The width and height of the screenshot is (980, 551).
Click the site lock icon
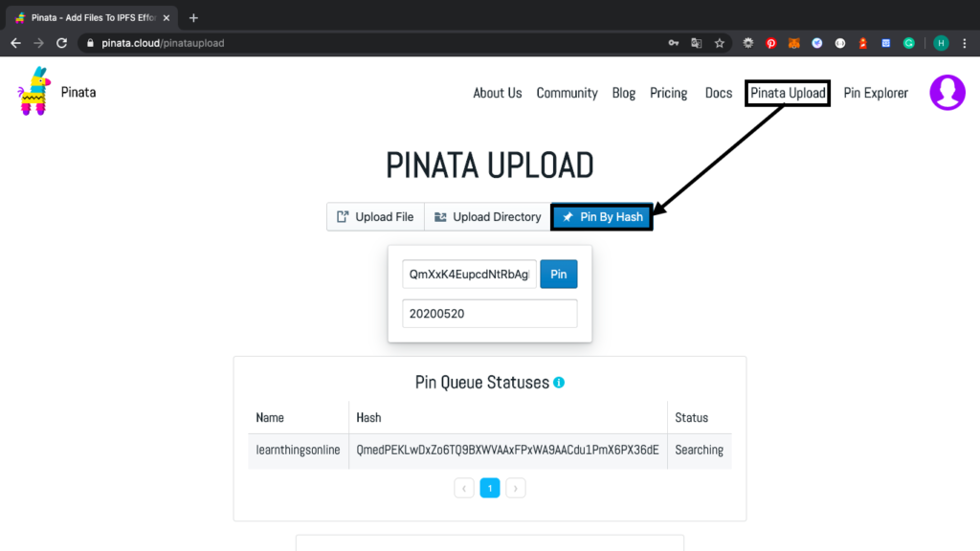(x=90, y=43)
